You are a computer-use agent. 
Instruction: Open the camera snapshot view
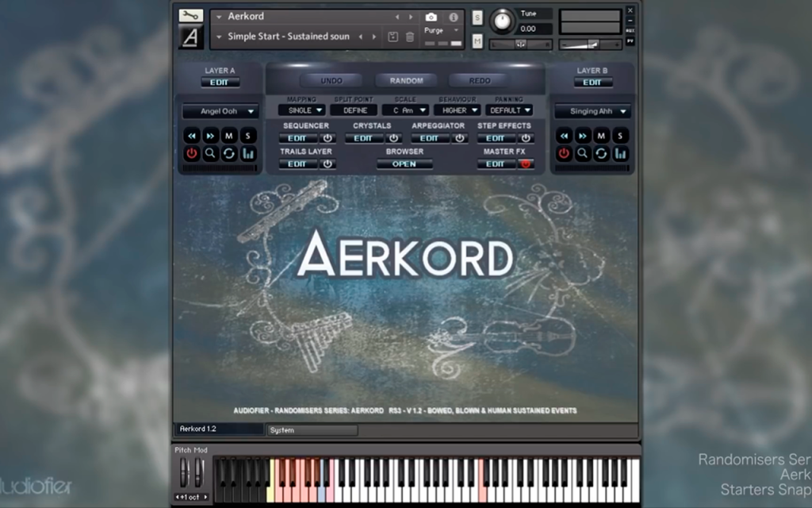(431, 17)
